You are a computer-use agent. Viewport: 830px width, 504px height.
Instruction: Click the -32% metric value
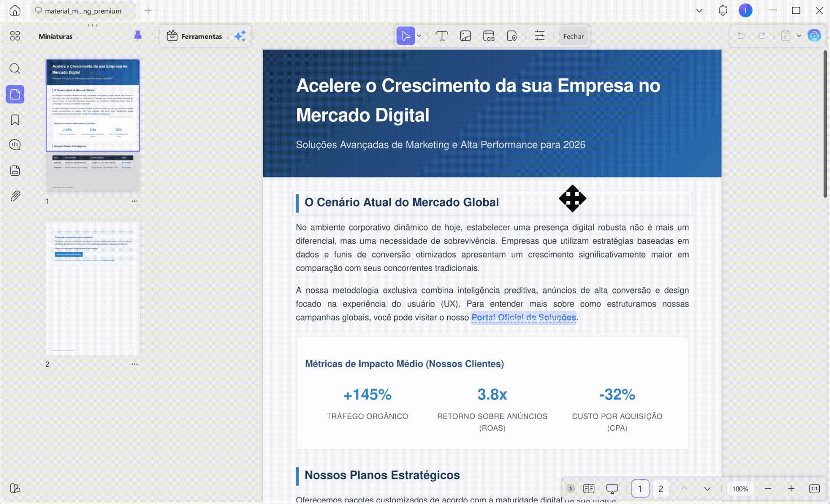(617, 394)
